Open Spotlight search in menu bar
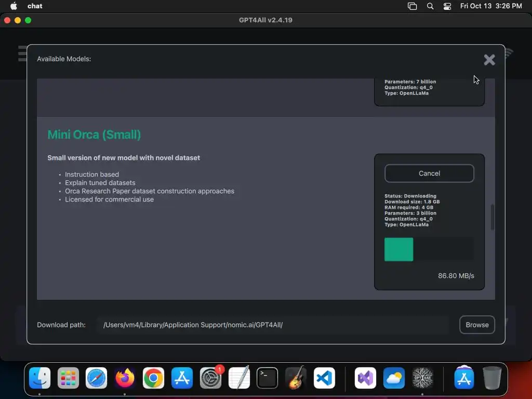532x399 pixels. (x=430, y=6)
